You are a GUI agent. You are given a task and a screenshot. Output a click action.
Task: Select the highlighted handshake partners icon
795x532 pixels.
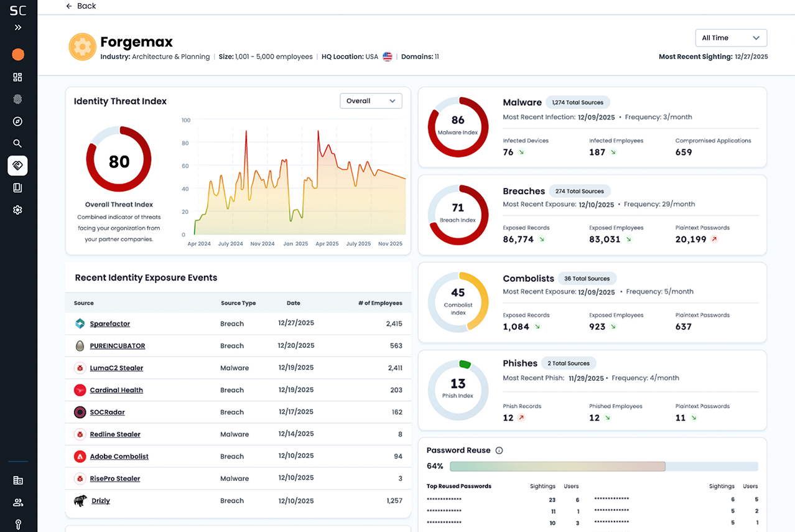(x=17, y=166)
